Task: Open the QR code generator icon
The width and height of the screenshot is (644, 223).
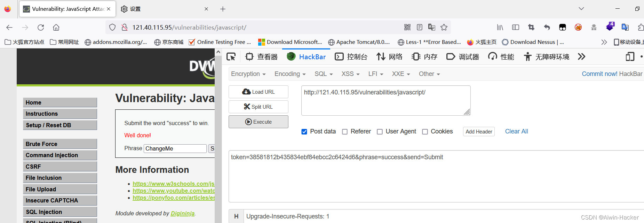Action: coord(407,27)
